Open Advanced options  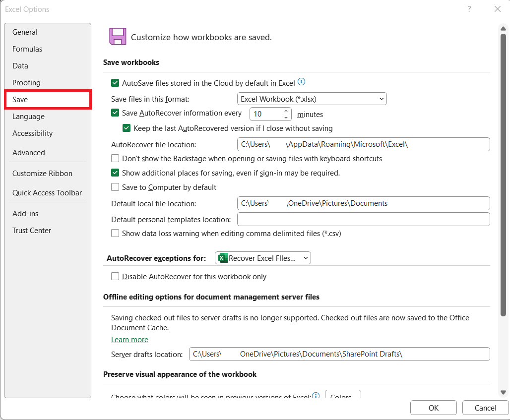point(48,152)
